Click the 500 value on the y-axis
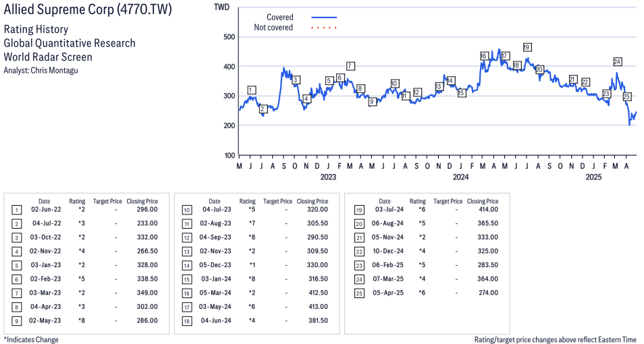 [229, 37]
